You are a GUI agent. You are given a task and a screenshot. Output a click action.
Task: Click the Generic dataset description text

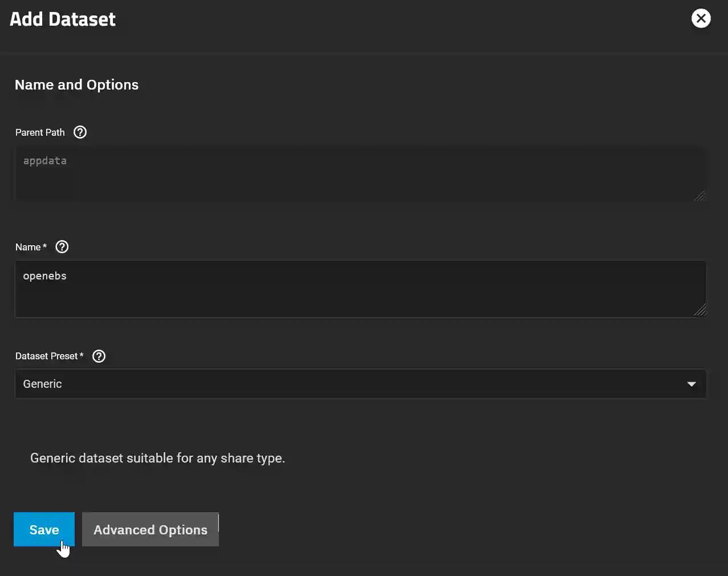click(157, 458)
